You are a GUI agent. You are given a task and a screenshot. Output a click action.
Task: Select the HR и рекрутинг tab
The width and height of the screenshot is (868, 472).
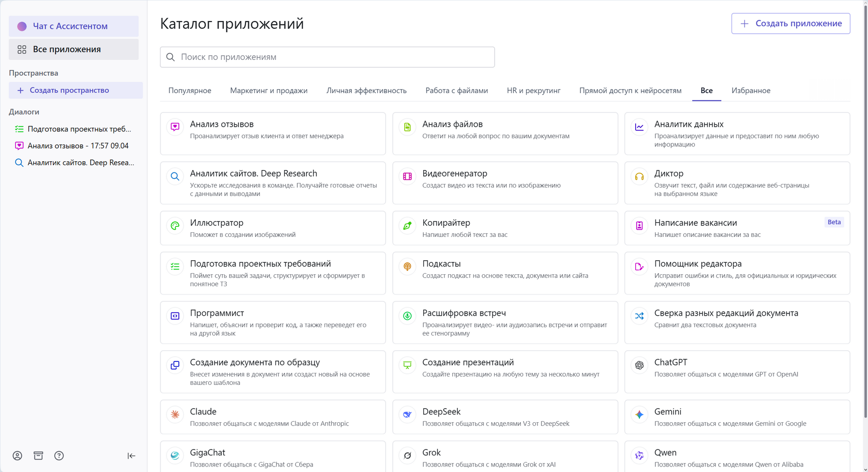pyautogui.click(x=533, y=91)
